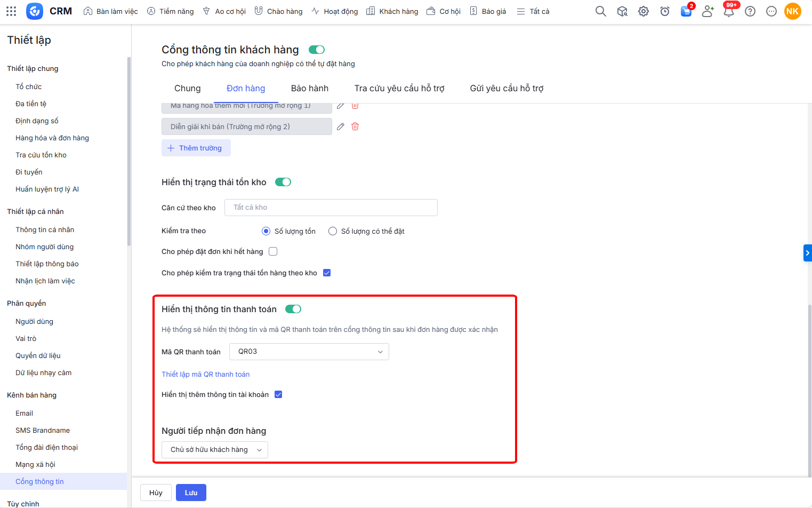Click the 'Hủy' button
812x508 pixels.
(x=156, y=493)
